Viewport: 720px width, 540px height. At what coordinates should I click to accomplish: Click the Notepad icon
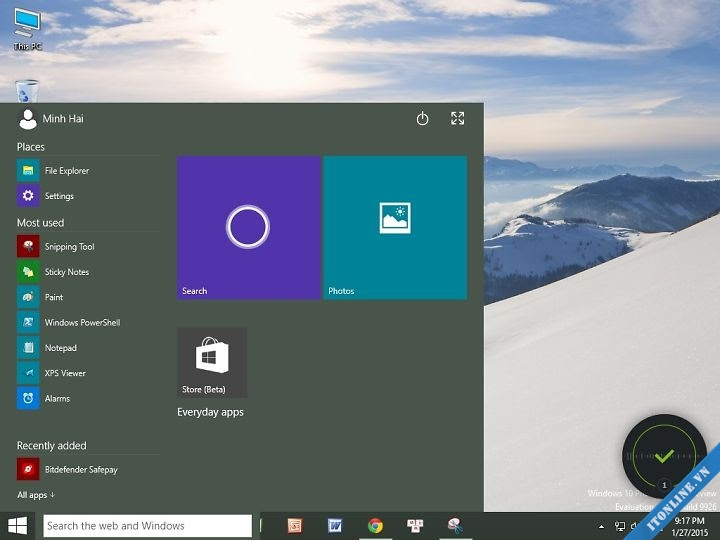(x=28, y=348)
